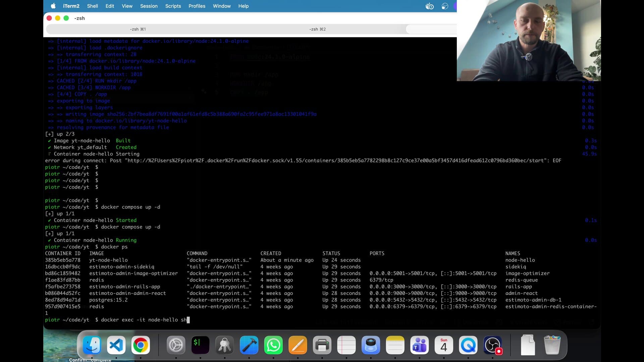644x362 pixels.
Task: Switch to the -zsh ⌘1 tab
Action: tap(138, 29)
